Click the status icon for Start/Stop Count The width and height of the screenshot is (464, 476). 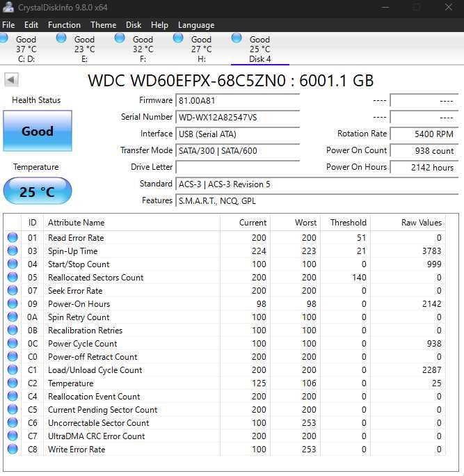[x=13, y=264]
